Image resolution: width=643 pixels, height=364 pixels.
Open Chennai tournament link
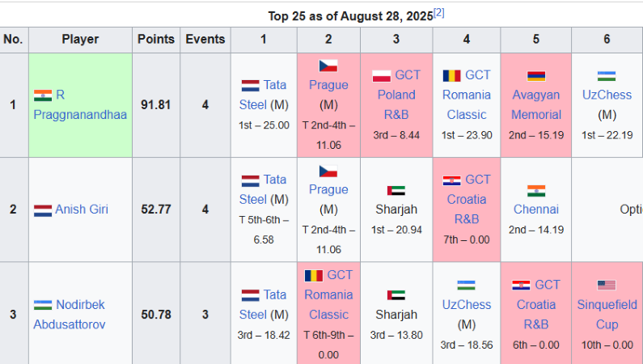[x=535, y=210]
